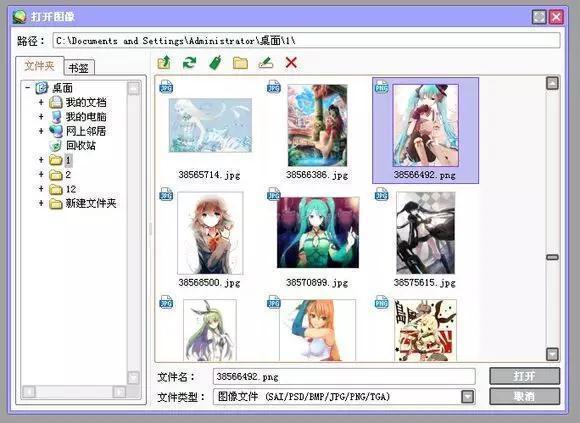Add bookmark with green tag icon

(x=215, y=62)
